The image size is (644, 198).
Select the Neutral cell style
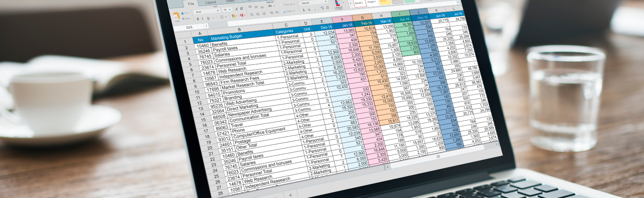pyautogui.click(x=386, y=1)
